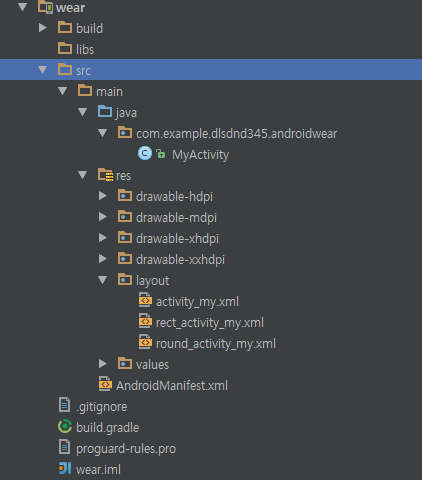The width and height of the screenshot is (422, 480).
Task: Click the drawable-hdpi folder icon
Action: [125, 195]
